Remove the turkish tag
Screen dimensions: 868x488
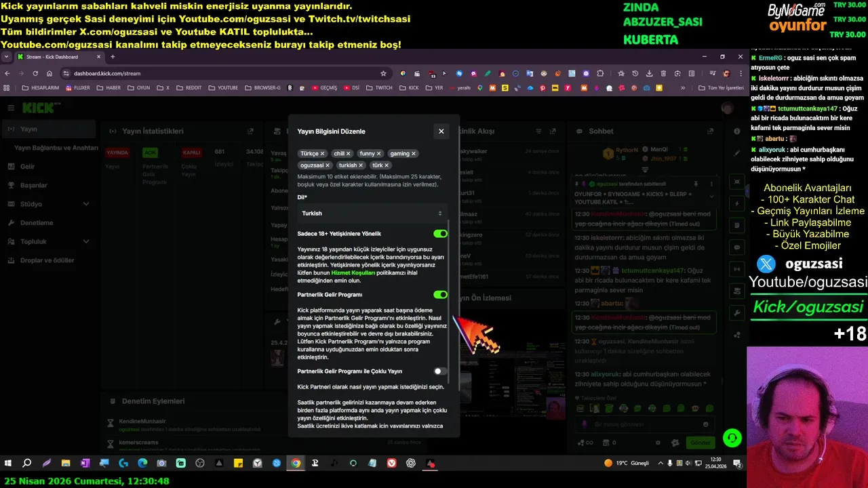coord(360,165)
